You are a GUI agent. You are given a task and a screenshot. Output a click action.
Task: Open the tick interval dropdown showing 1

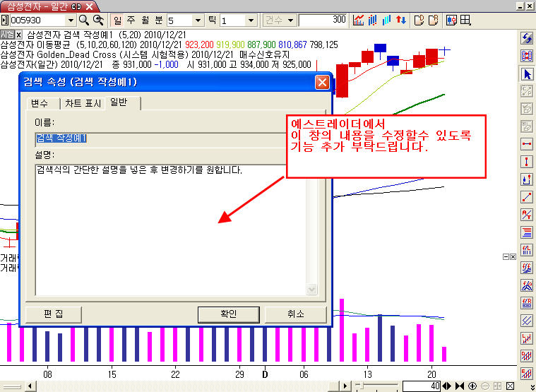point(251,20)
